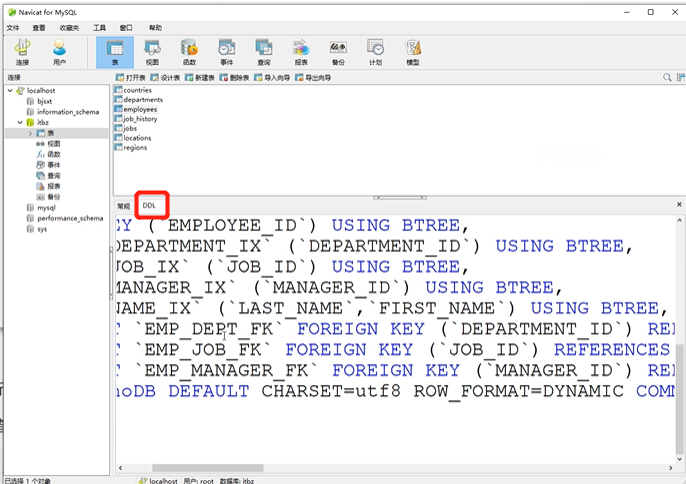Expand the 表 node under itbz

tap(30, 133)
